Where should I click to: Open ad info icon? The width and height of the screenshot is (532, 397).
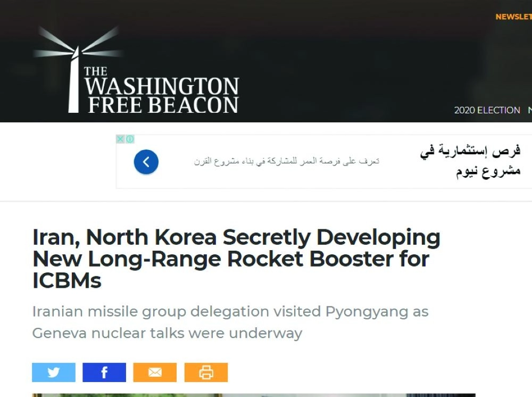tap(130, 139)
